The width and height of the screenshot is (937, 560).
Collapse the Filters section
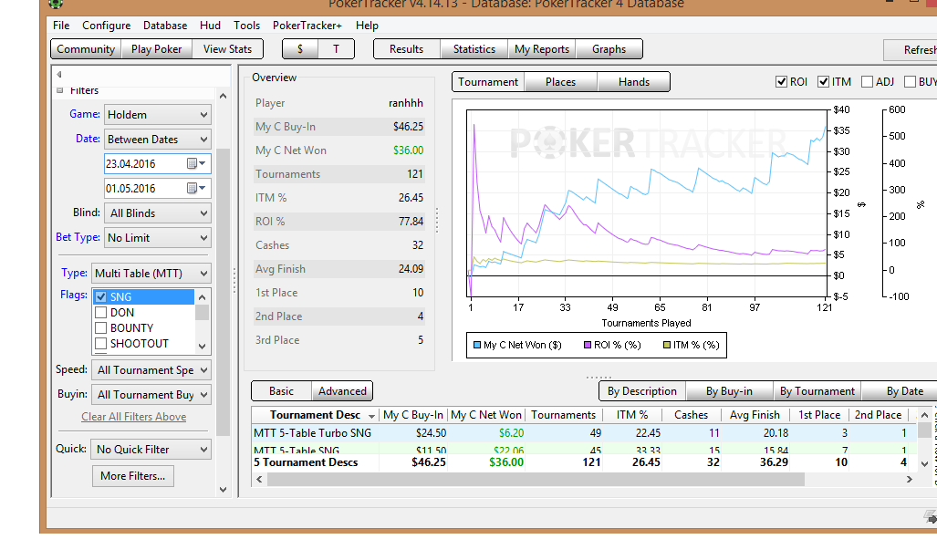60,90
